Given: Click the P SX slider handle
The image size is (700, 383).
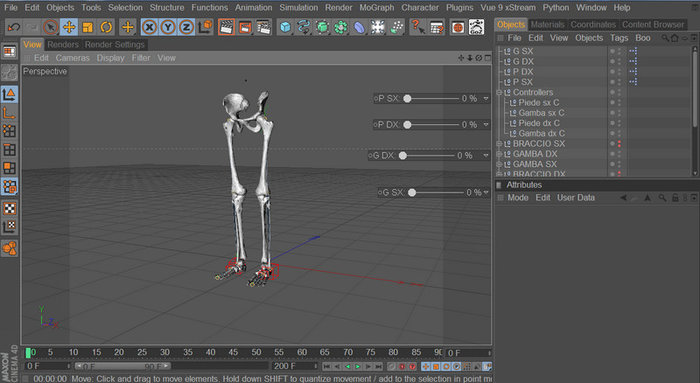Looking at the screenshot, I should 407,99.
